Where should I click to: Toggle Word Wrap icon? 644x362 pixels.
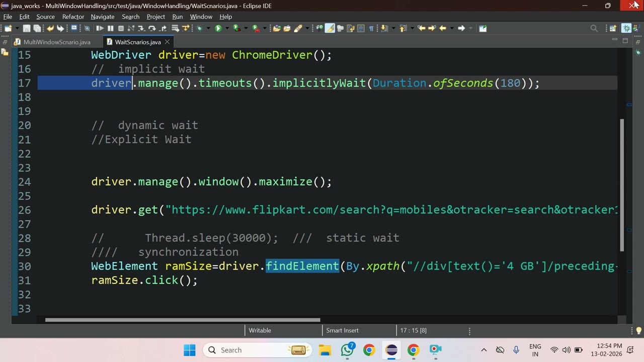coord(351,28)
